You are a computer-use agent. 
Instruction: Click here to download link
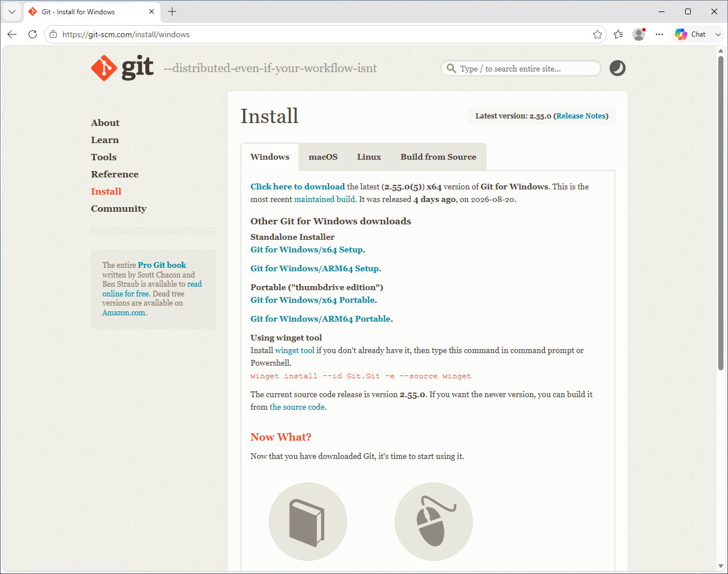click(x=297, y=187)
